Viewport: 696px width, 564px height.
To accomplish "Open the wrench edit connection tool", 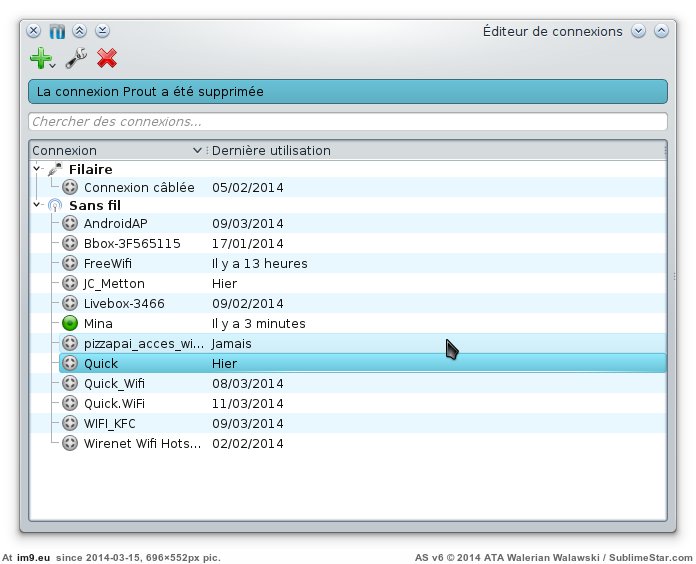I will click(76, 59).
